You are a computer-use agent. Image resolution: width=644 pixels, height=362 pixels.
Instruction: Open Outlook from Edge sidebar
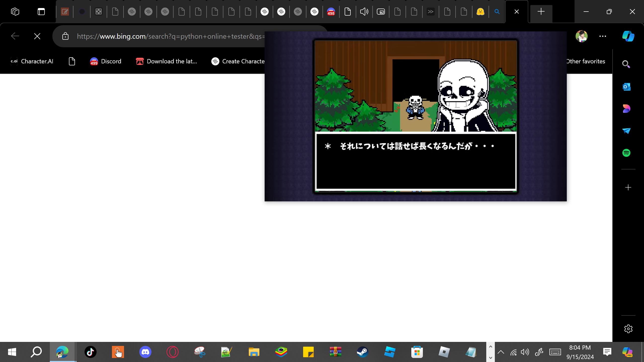626,87
